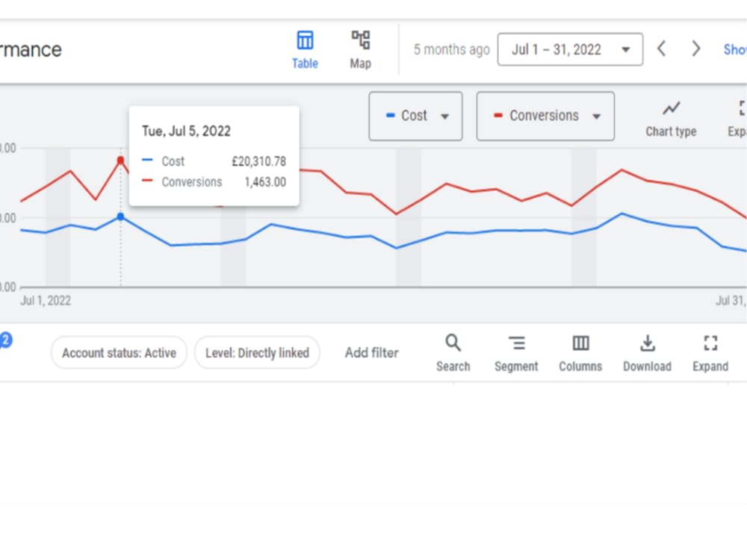Image resolution: width=747 pixels, height=560 pixels.
Task: Click the Tue, Jul 5, 2022 tooltip heading
Action: (186, 131)
